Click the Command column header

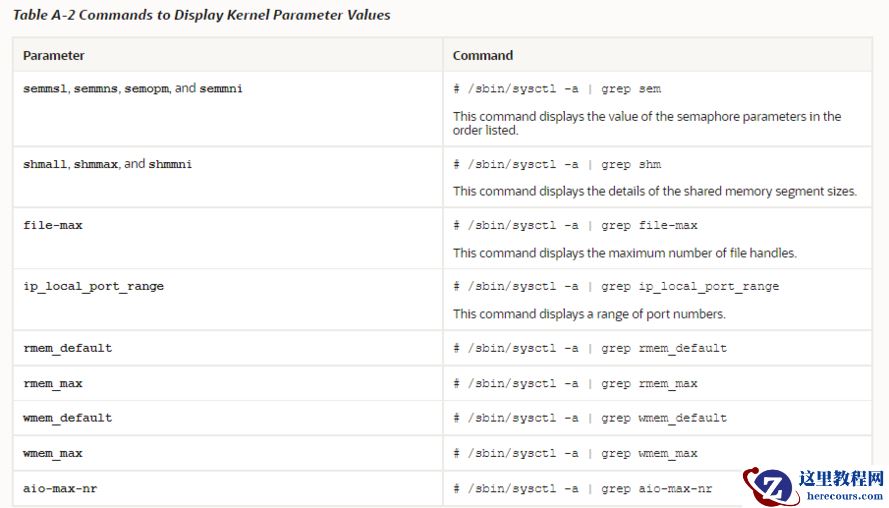click(x=483, y=56)
